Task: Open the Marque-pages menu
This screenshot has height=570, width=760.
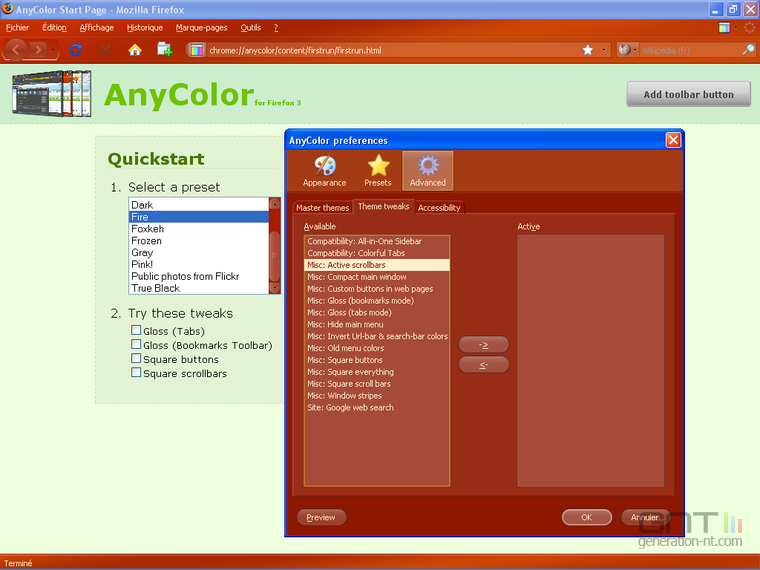Action: 201,28
